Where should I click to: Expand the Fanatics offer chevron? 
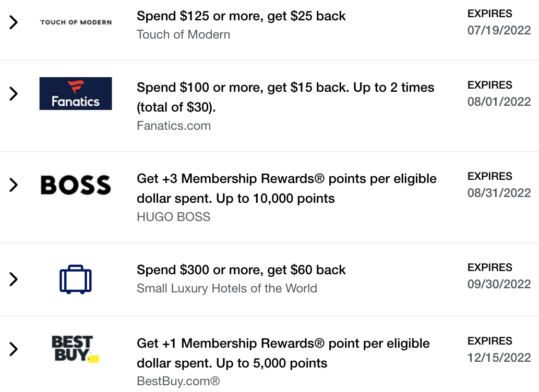(14, 93)
